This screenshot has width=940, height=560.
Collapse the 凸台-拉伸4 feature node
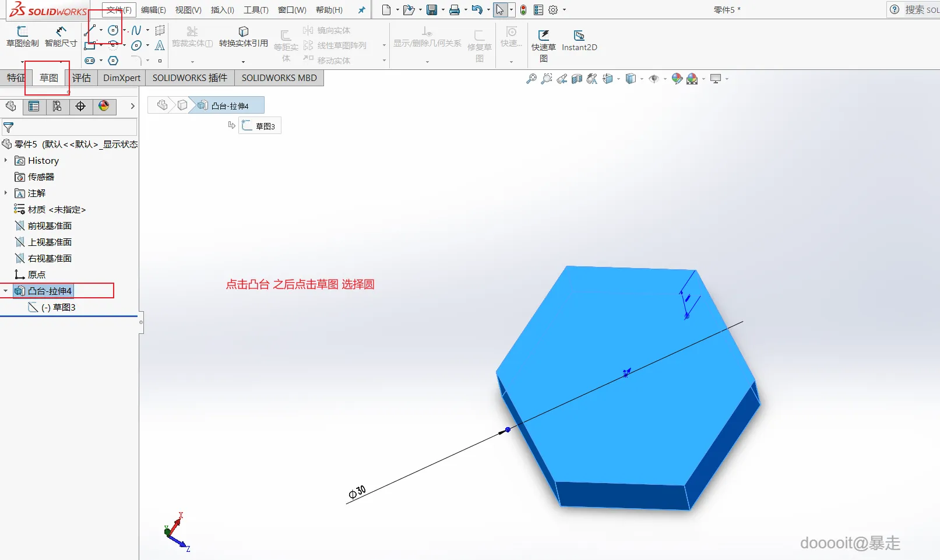[x=6, y=291]
